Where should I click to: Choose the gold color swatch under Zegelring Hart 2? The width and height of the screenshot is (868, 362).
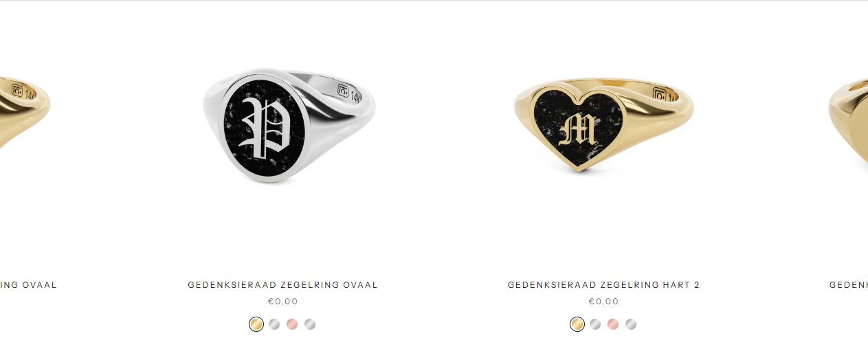click(577, 324)
